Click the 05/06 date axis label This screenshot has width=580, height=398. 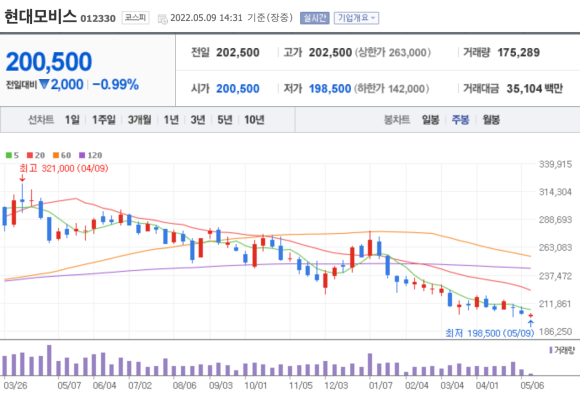click(x=532, y=386)
